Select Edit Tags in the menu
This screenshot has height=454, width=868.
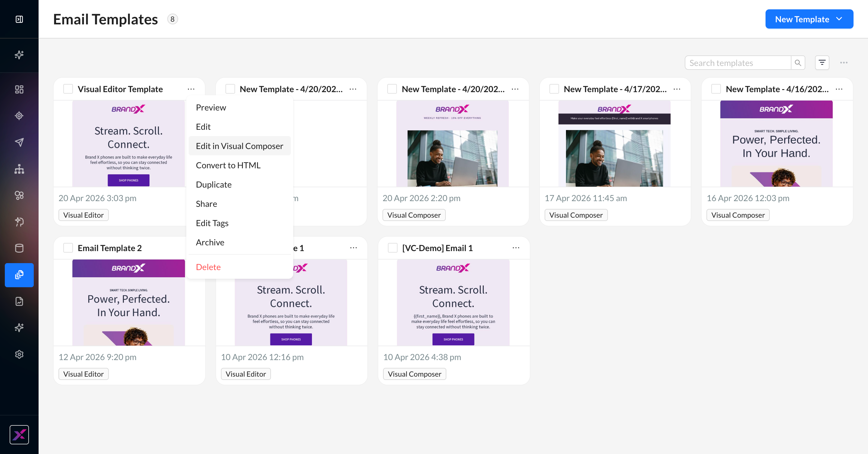coord(240,223)
